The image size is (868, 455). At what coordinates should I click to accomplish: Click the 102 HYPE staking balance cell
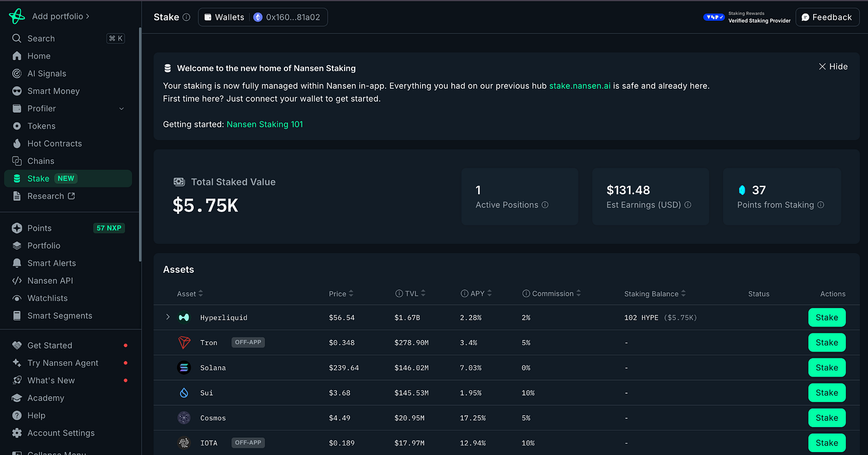tap(661, 317)
